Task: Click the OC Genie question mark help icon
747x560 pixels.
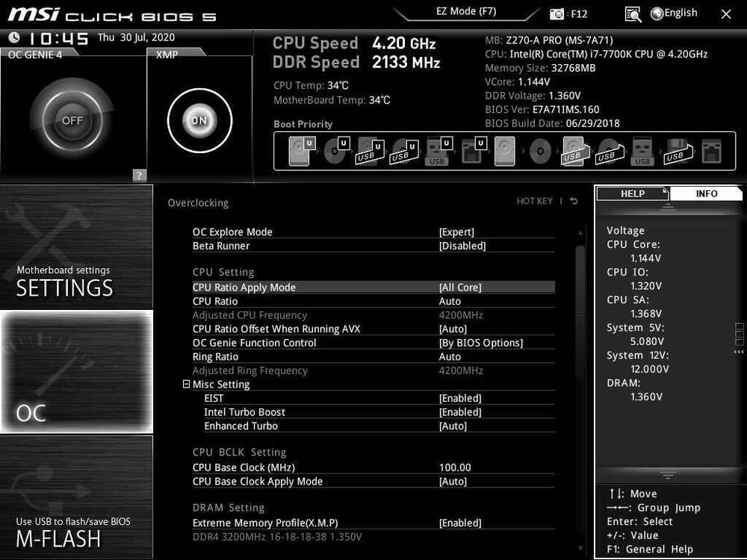Action: tap(139, 175)
